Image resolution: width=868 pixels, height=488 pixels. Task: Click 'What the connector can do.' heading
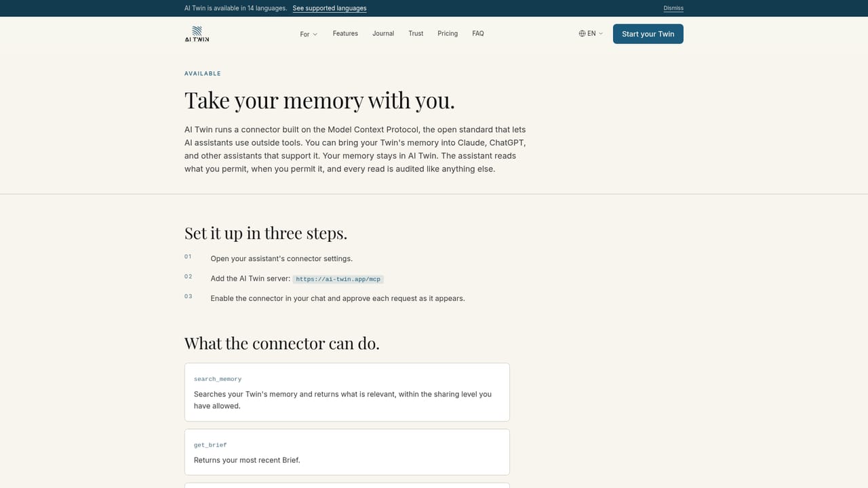282,344
